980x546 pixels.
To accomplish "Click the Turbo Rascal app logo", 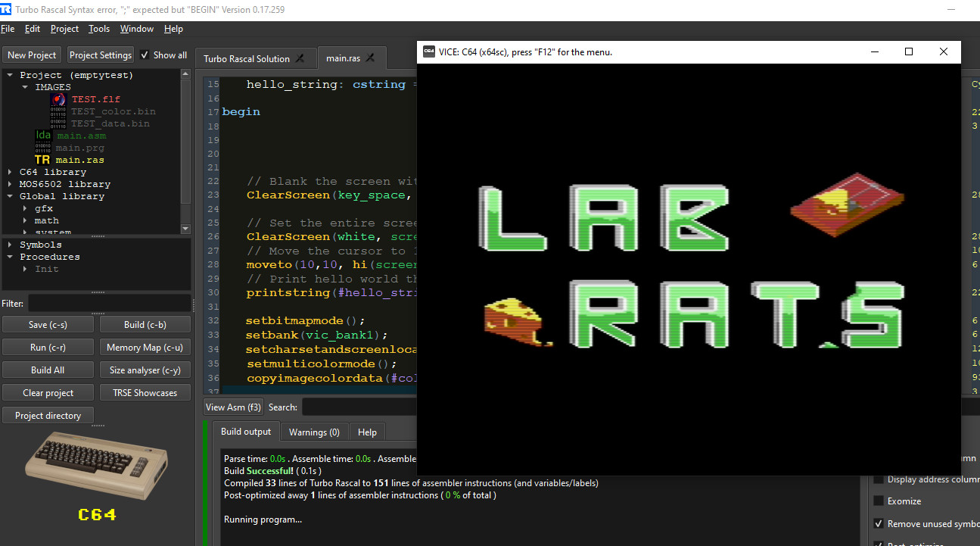I will click(7, 11).
